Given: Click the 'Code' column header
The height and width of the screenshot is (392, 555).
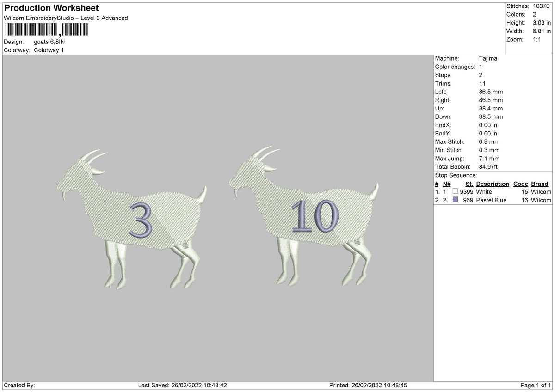Looking at the screenshot, I should (x=521, y=184).
